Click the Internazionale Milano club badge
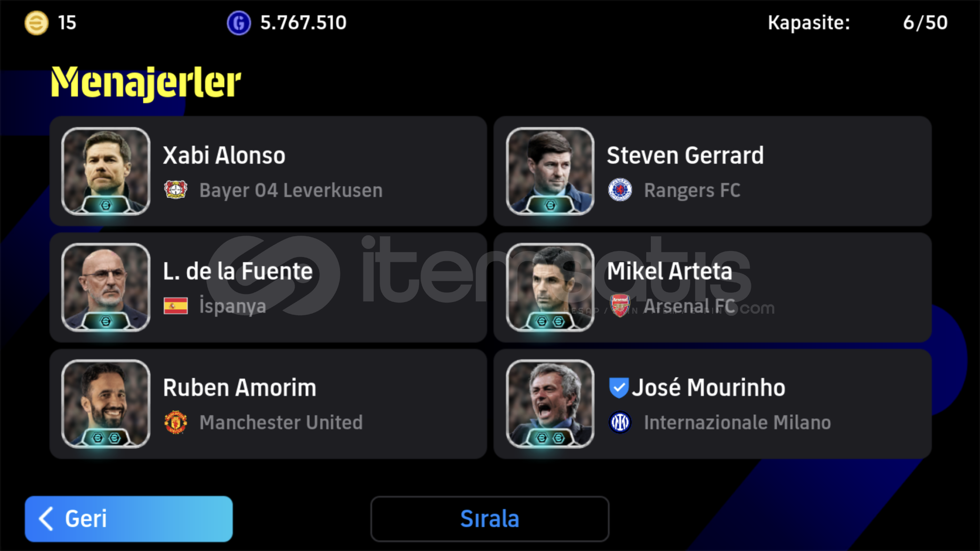 point(620,422)
